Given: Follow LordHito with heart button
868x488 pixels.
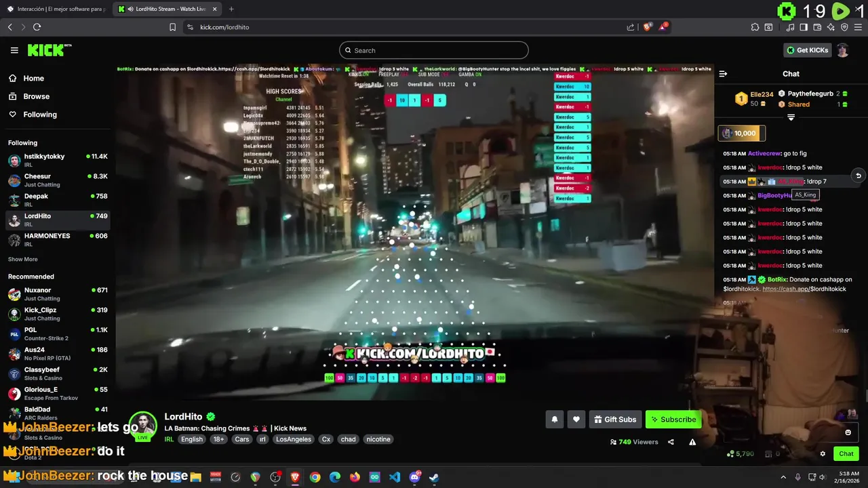Looking at the screenshot, I should pos(576,420).
